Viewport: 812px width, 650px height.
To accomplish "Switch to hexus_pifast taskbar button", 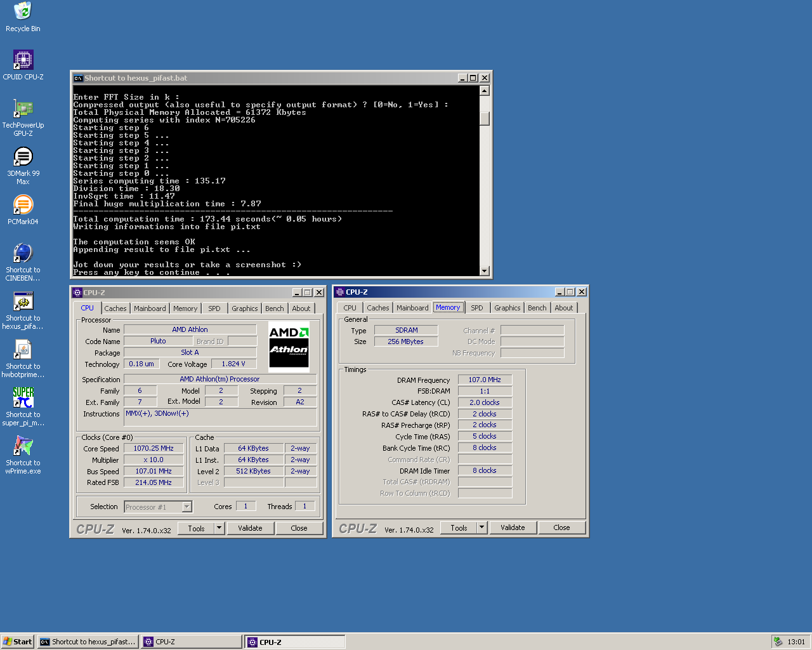I will click(x=88, y=642).
